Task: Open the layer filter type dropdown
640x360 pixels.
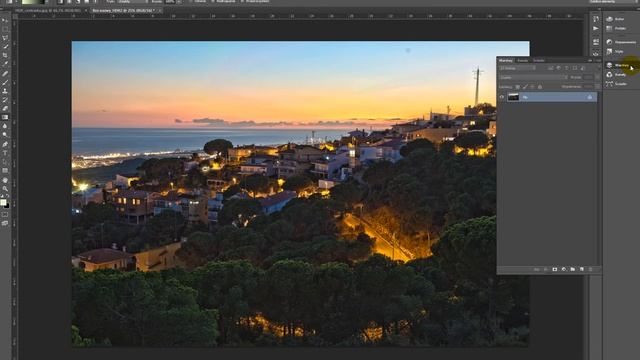Action: (x=517, y=68)
